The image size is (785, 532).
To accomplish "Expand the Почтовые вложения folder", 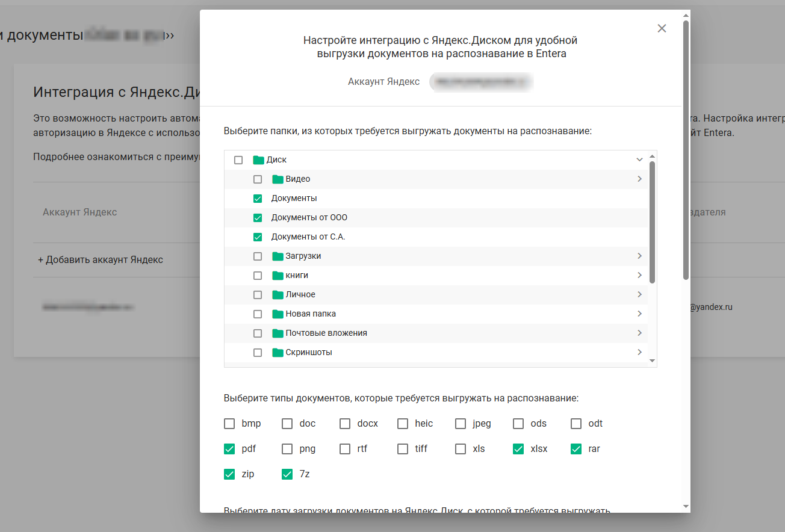I will pyautogui.click(x=639, y=333).
